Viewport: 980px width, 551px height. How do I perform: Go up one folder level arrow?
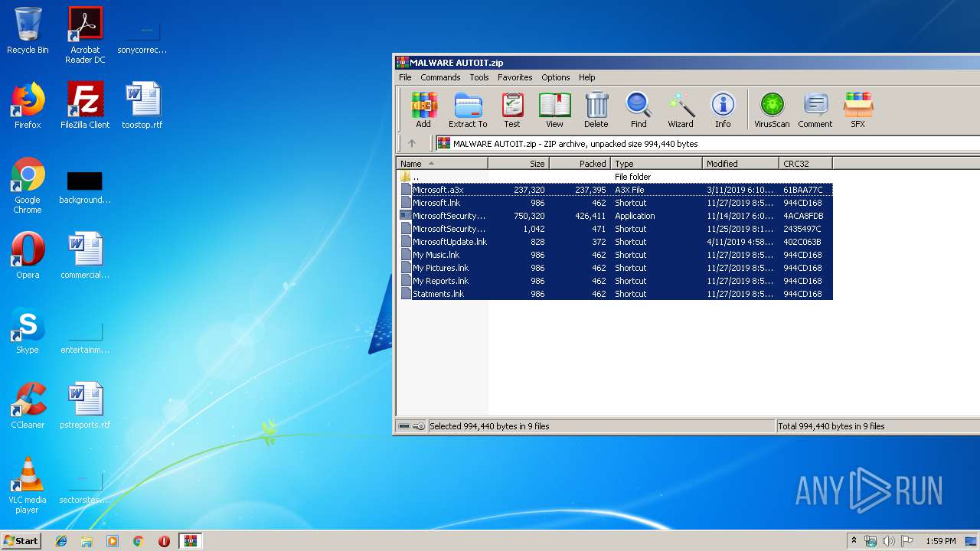tap(412, 143)
